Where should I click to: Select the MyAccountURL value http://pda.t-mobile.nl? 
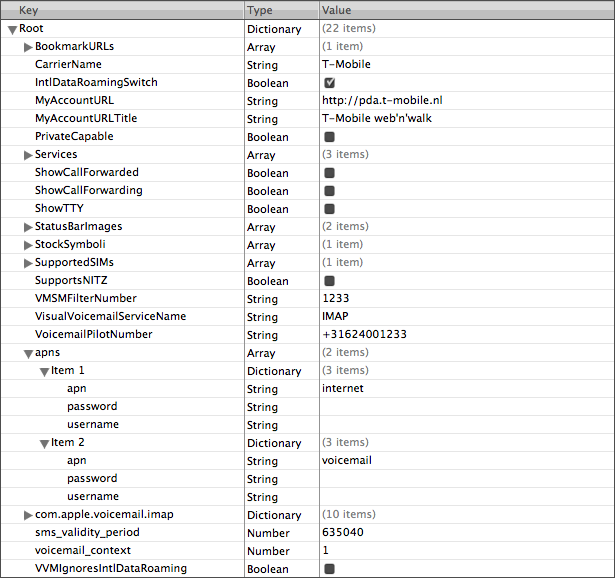point(382,100)
